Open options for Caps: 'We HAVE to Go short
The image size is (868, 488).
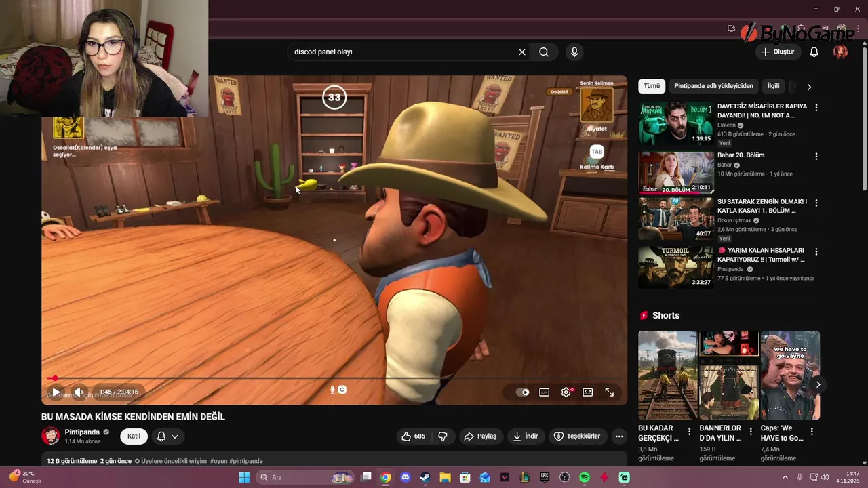(x=812, y=431)
